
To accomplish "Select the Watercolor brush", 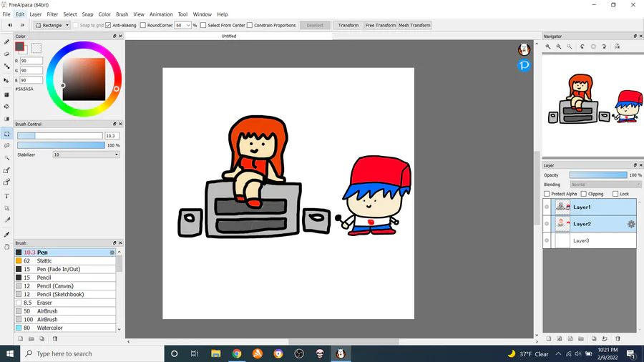I will pos(65,328).
